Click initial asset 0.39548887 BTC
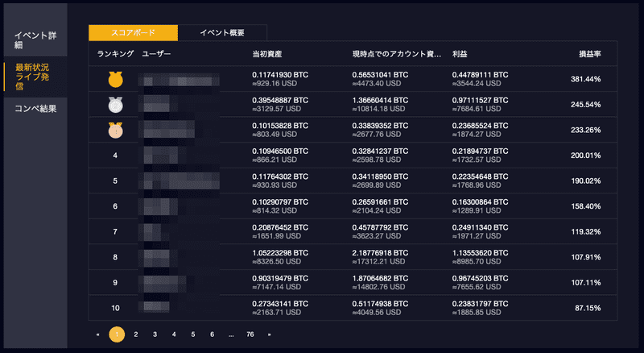 280,101
